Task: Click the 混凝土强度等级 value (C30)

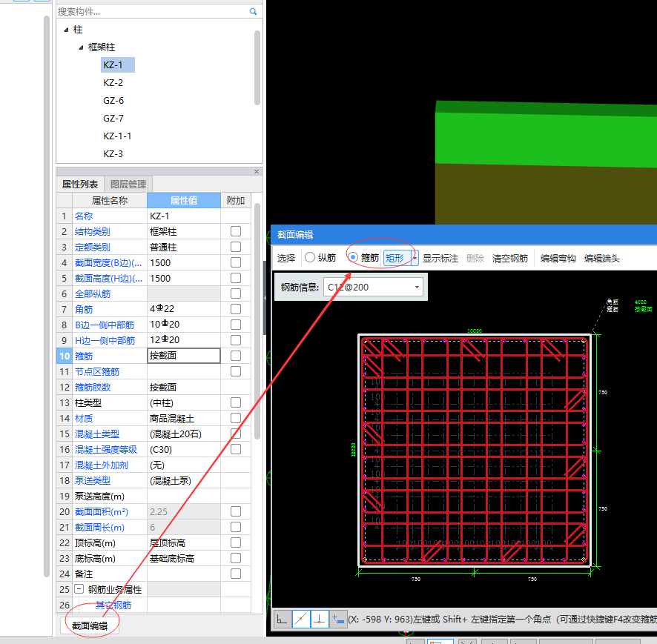Action: point(183,449)
